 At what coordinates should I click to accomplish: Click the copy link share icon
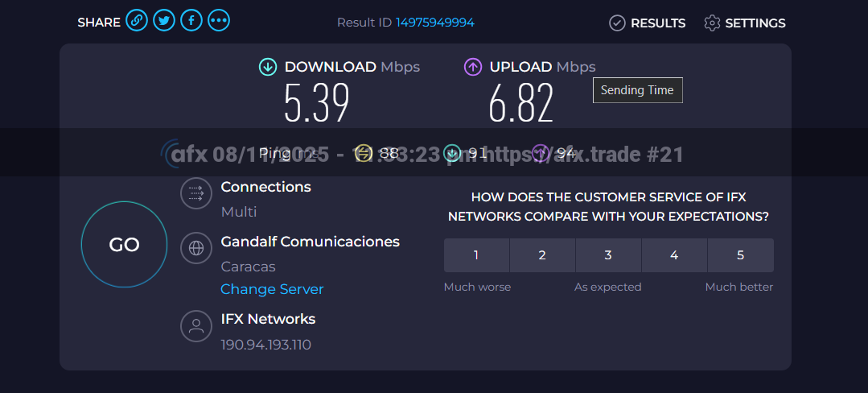click(x=137, y=22)
